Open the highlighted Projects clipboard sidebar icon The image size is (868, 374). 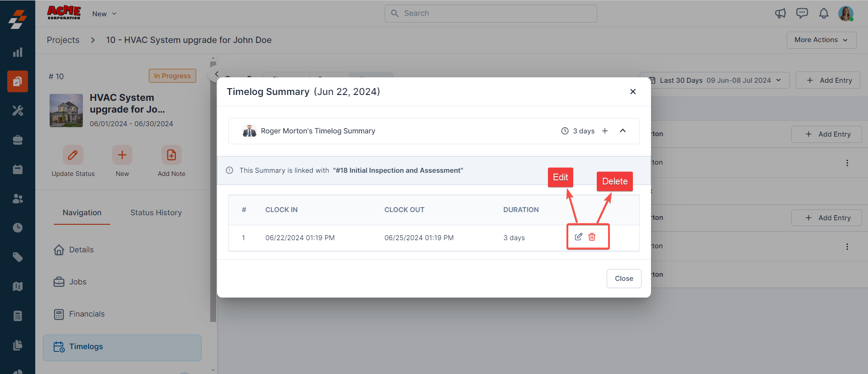pos(18,81)
